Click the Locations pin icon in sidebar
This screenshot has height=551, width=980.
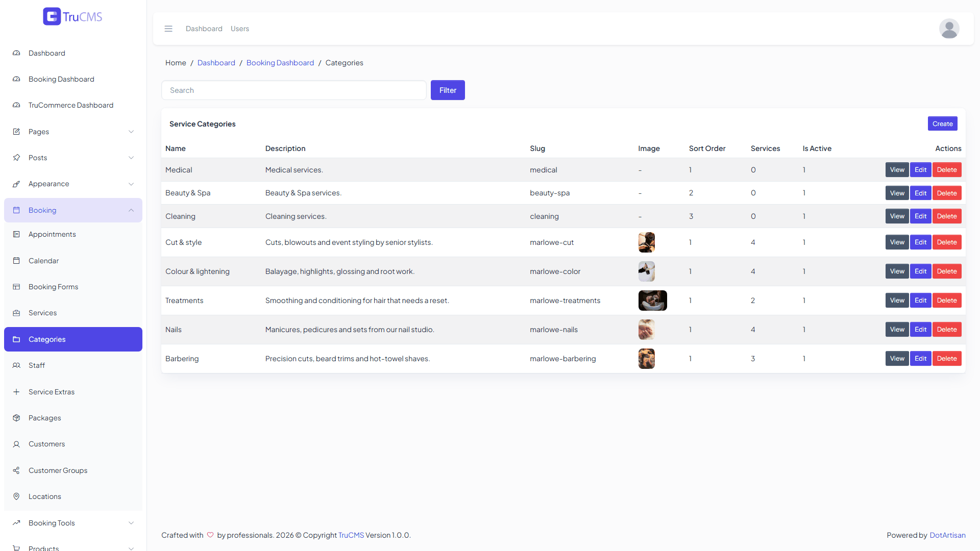click(16, 496)
